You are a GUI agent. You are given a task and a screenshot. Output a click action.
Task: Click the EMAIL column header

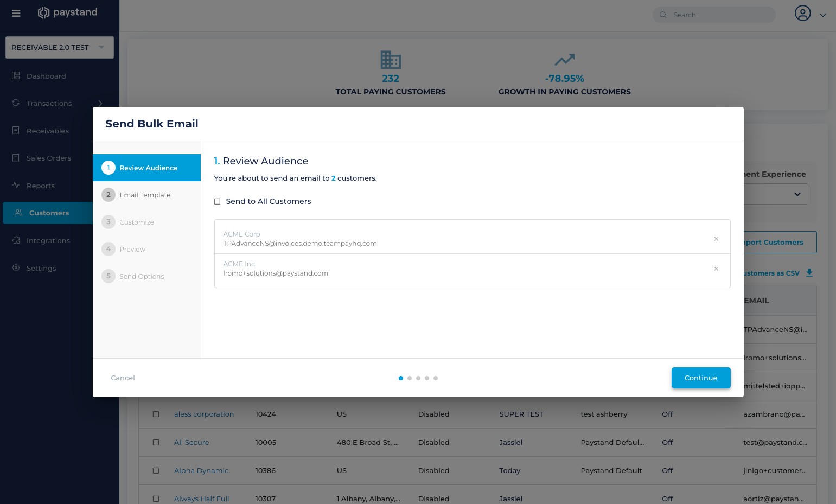point(757,301)
